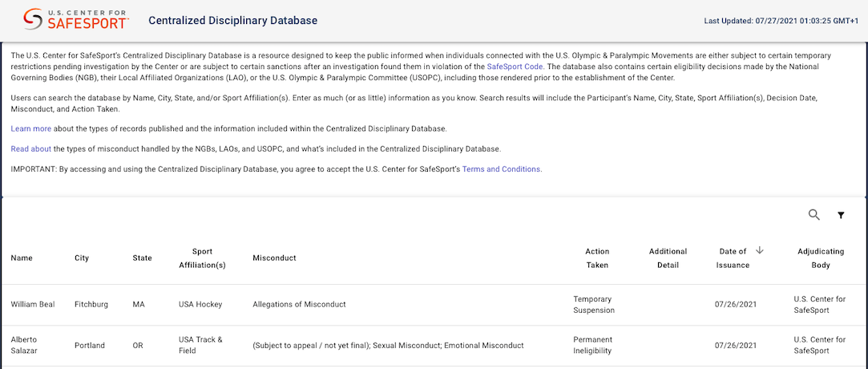
Task: Click the Sport Affiliation(s) column header
Action: click(202, 258)
